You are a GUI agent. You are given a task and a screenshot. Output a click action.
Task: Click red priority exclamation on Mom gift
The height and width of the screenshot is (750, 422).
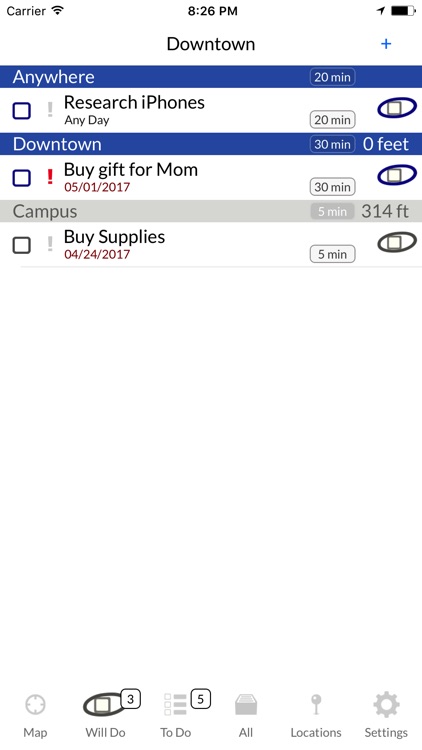point(50,176)
